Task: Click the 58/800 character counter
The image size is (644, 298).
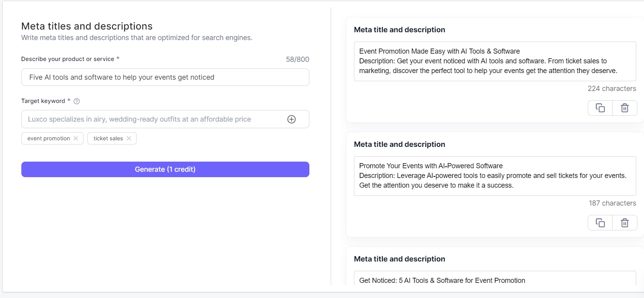Action: coord(297,59)
